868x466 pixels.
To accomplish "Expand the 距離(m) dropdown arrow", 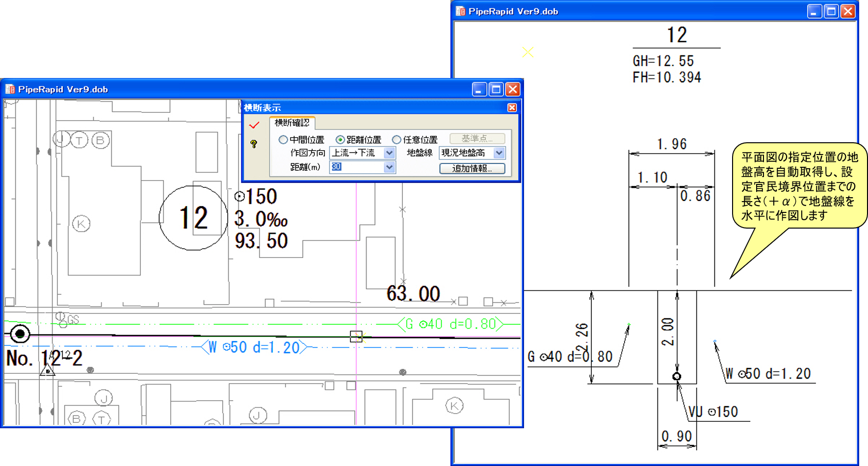I will pyautogui.click(x=389, y=167).
